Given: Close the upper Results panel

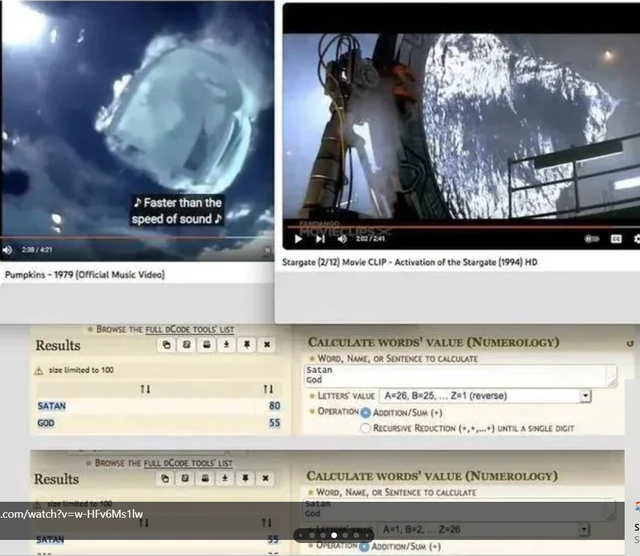Looking at the screenshot, I should click(x=267, y=345).
